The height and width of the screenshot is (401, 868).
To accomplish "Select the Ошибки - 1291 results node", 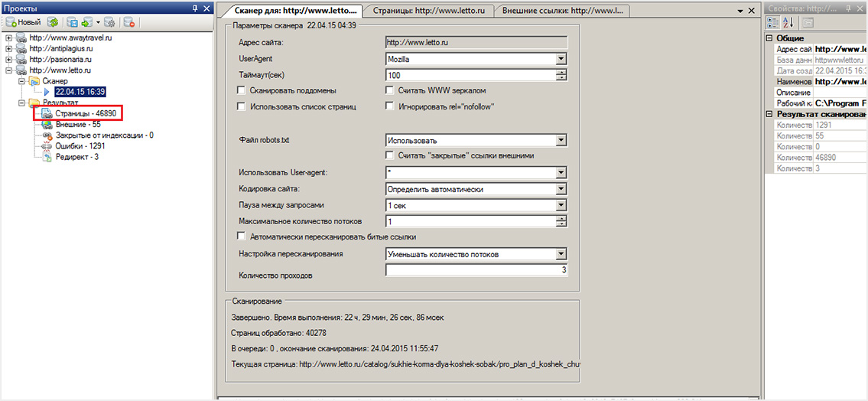I will (x=80, y=145).
